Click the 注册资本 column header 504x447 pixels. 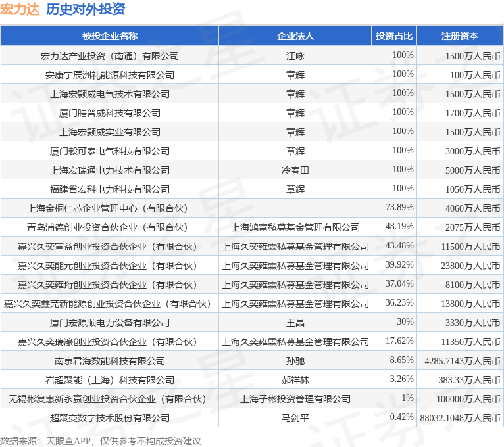[x=460, y=36]
